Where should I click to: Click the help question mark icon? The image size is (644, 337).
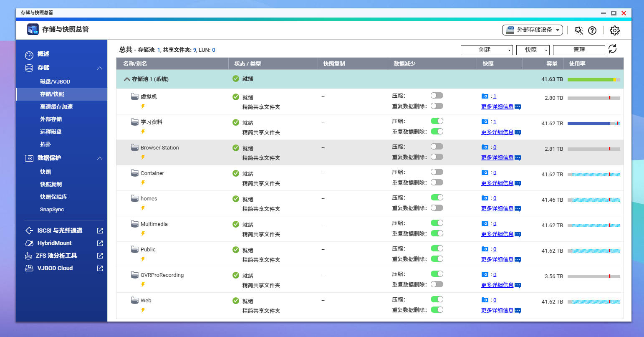tap(592, 30)
